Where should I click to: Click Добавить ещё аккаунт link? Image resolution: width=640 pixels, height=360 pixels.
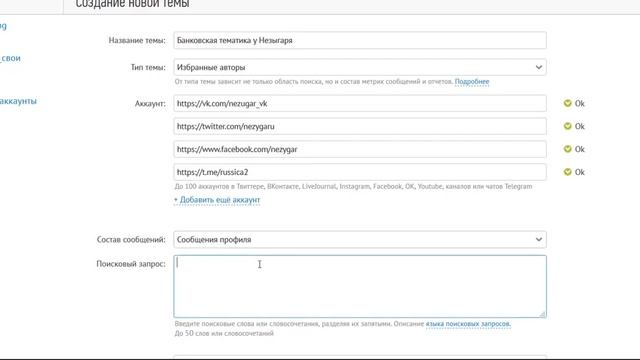click(x=217, y=200)
